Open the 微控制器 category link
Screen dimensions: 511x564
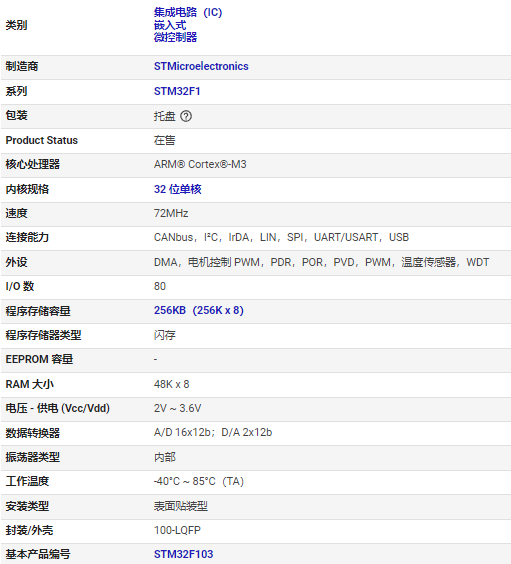coord(175,37)
